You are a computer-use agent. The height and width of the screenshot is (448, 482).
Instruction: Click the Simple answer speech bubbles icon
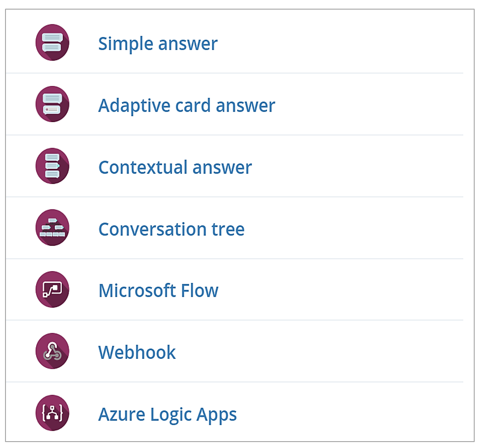click(x=52, y=43)
